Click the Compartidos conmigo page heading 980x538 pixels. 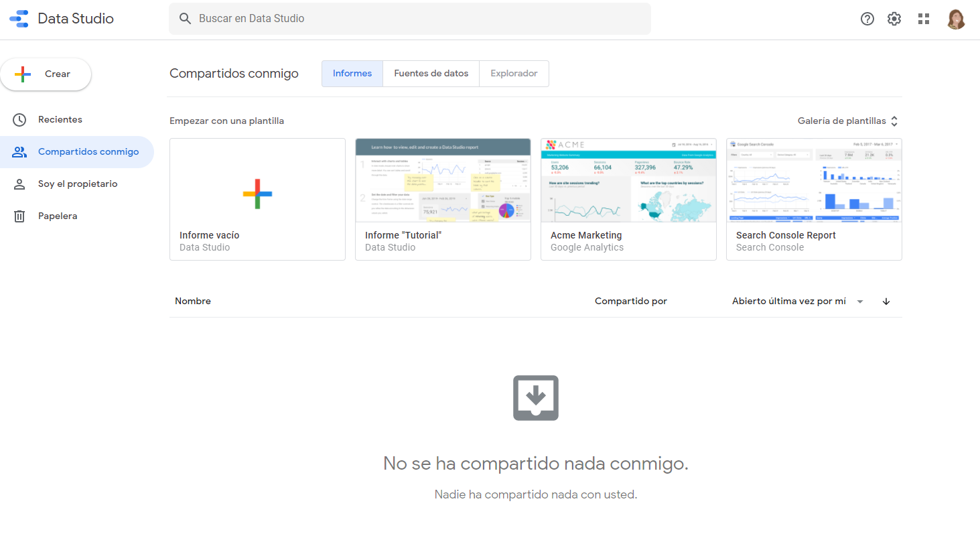234,74
